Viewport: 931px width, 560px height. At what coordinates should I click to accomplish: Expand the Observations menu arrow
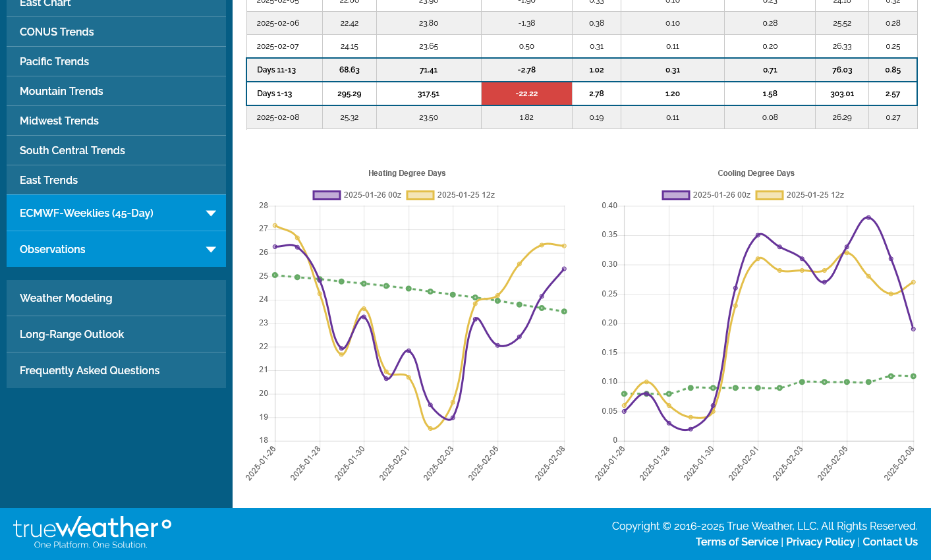(x=211, y=249)
